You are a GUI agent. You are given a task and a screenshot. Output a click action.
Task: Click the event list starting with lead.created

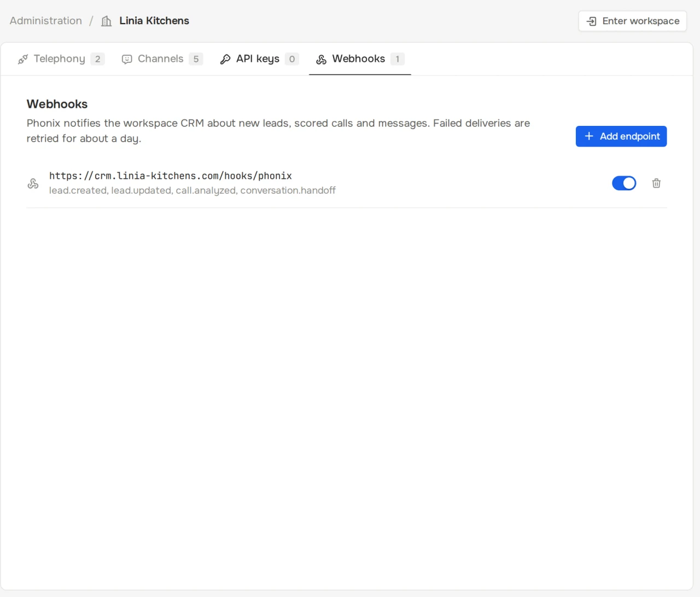(192, 190)
